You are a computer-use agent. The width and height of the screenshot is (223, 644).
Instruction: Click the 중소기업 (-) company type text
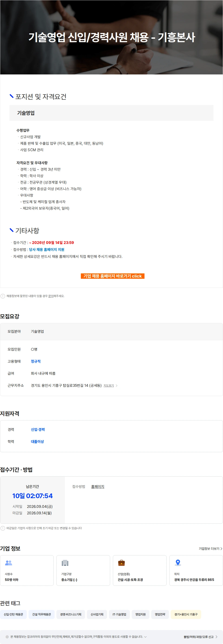pos(69,580)
